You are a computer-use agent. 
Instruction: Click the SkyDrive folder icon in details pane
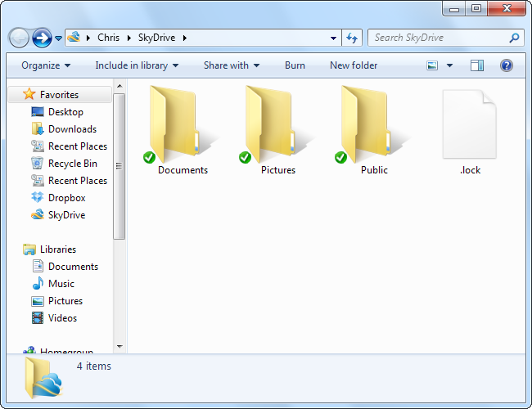pos(43,377)
